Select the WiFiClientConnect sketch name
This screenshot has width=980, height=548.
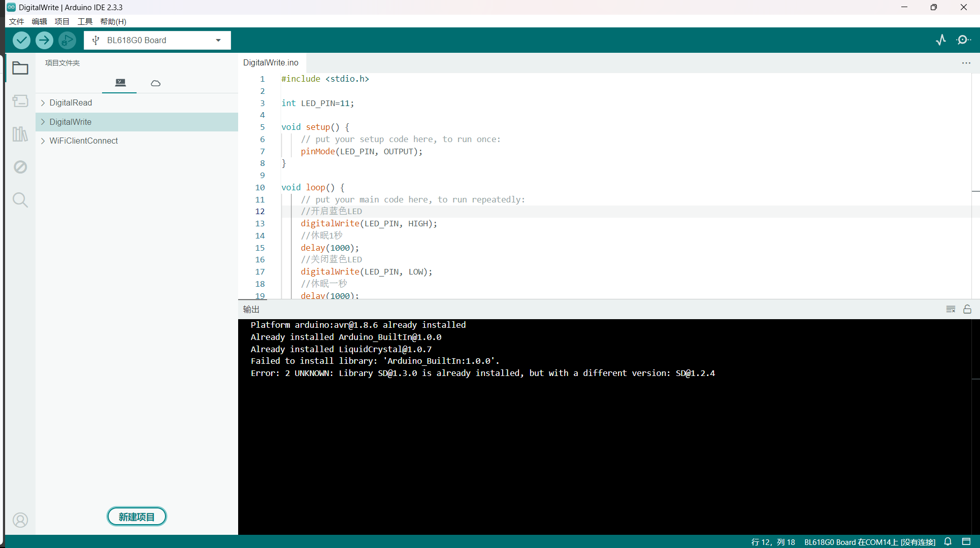[x=83, y=141]
